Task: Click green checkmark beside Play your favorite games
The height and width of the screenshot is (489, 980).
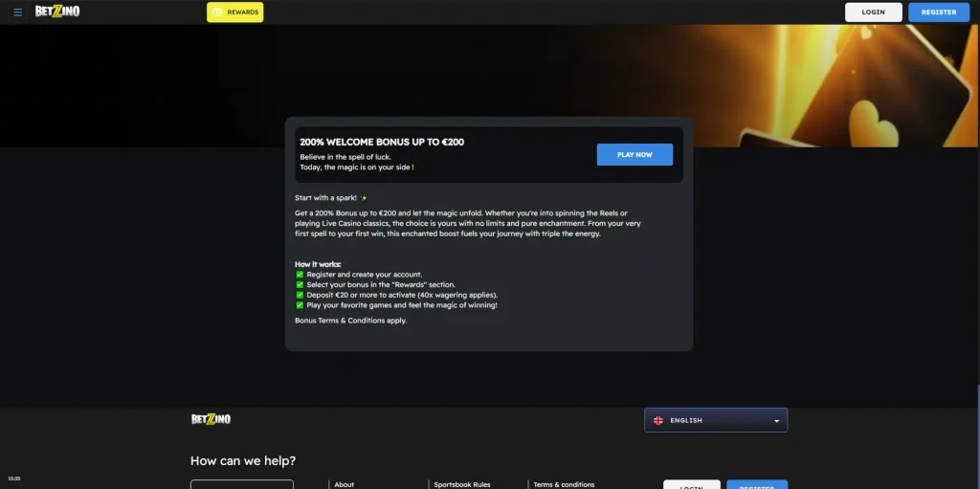Action: 300,305
